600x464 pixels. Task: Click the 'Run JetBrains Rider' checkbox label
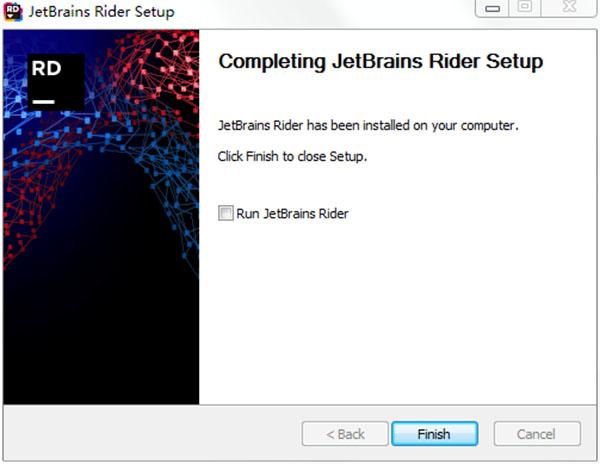click(x=292, y=213)
